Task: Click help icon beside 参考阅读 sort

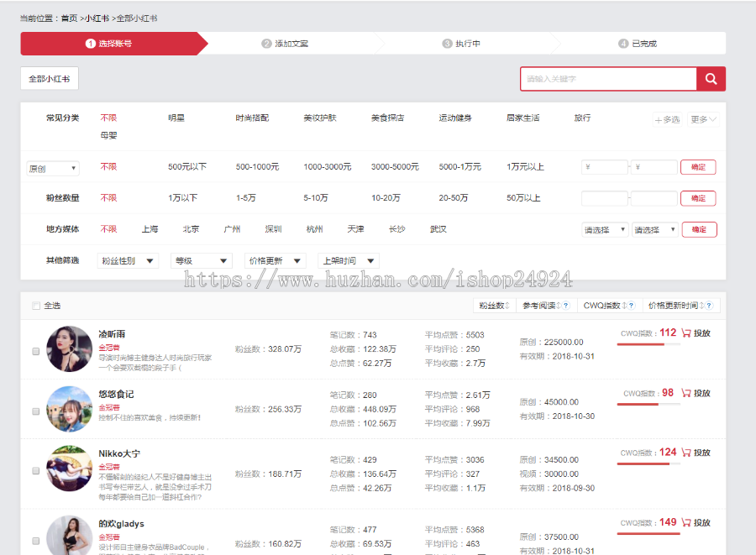Action: (x=566, y=306)
